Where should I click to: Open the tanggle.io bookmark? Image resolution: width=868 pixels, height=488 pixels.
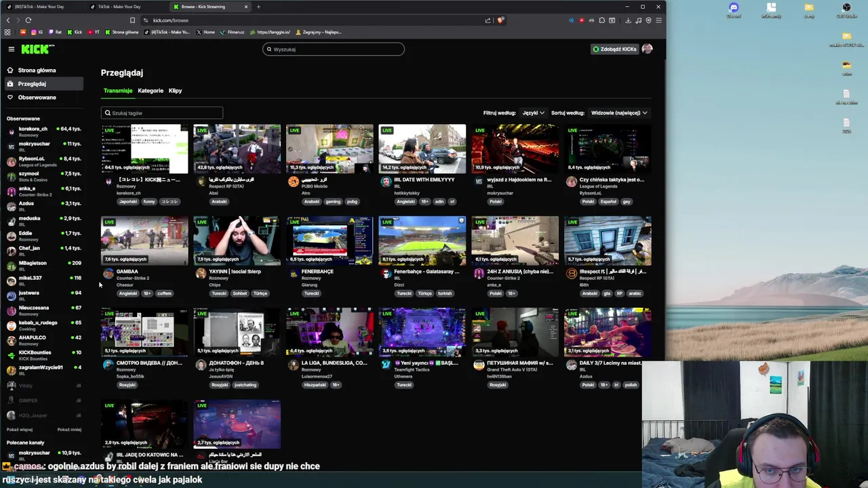[270, 32]
